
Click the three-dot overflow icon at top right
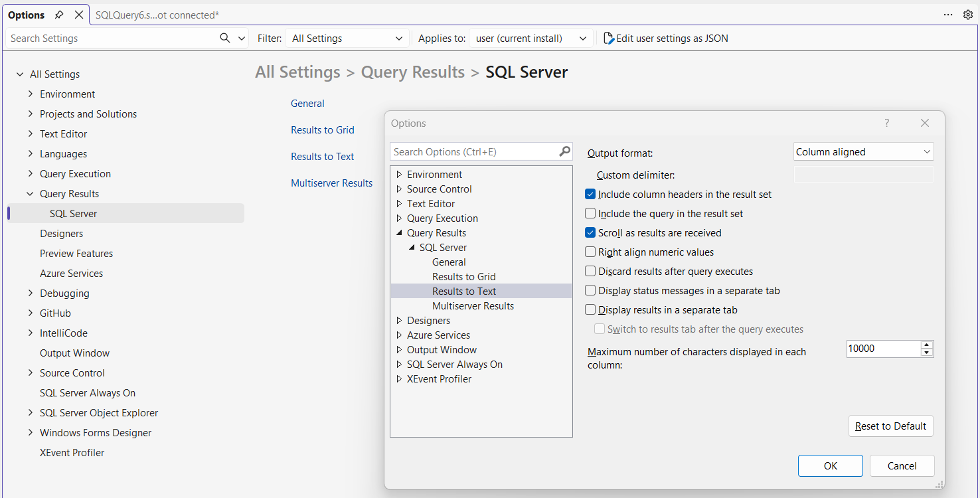(947, 15)
